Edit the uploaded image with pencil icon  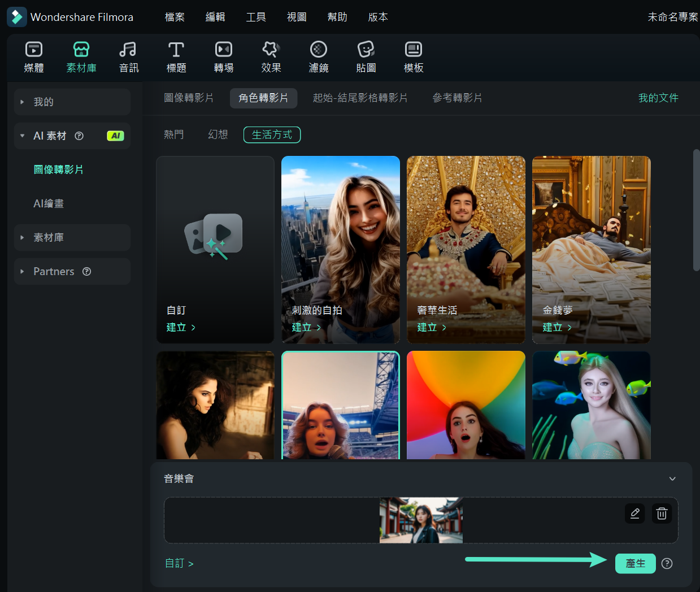pyautogui.click(x=635, y=513)
